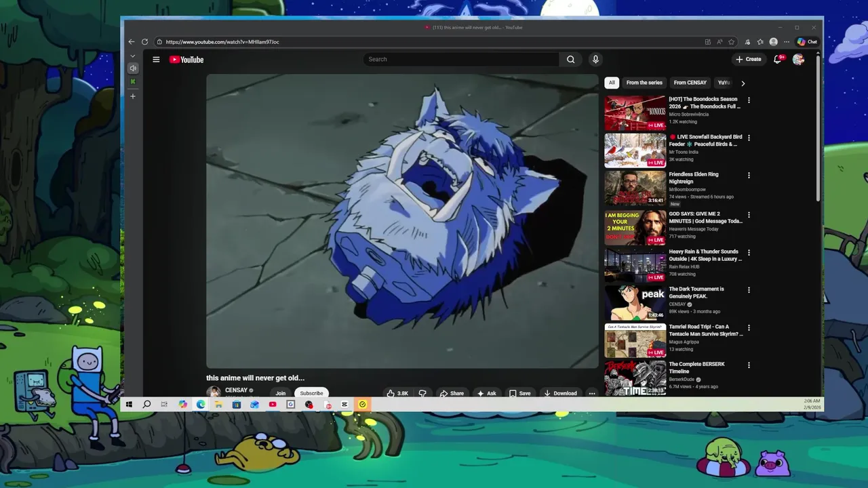
Task: Open more actions three-dot under video
Action: 592,393
